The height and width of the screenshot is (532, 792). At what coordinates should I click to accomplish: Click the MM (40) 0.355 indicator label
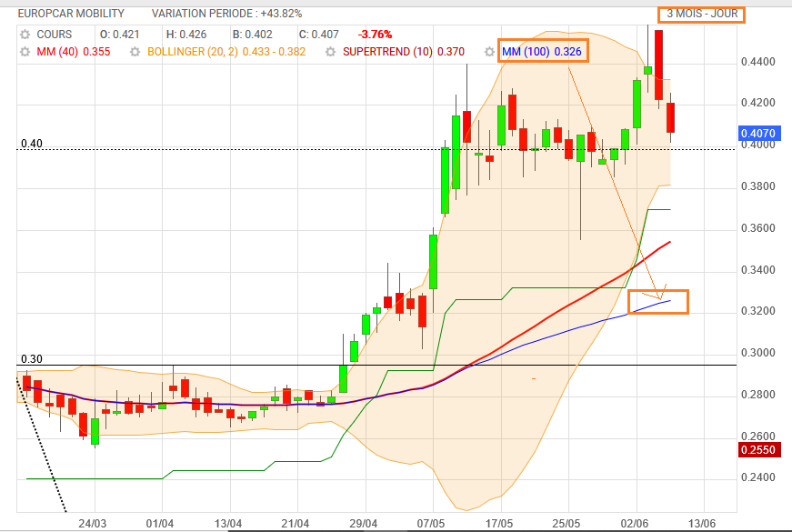pyautogui.click(x=74, y=52)
